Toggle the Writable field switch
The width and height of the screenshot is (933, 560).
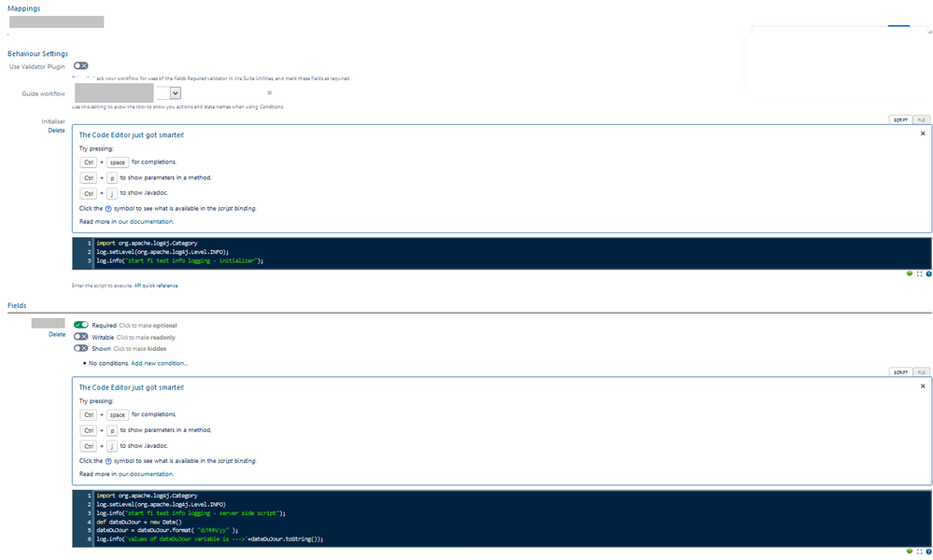click(x=81, y=337)
